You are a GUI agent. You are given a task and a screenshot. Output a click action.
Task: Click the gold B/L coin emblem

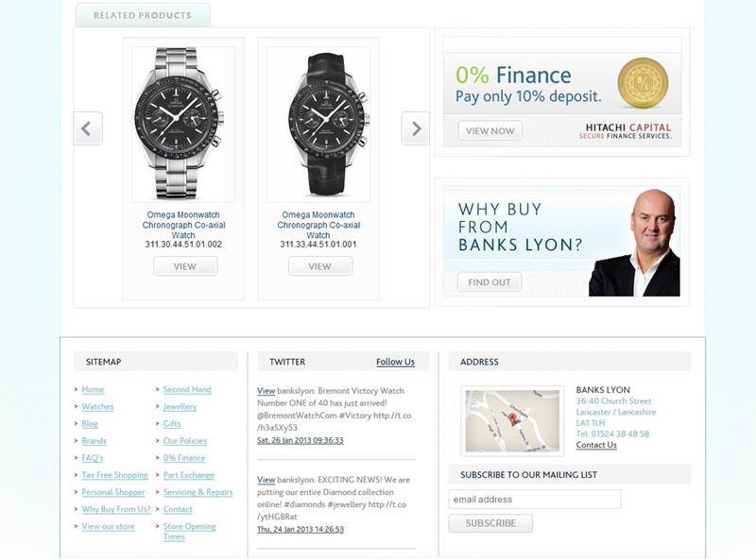(x=643, y=82)
